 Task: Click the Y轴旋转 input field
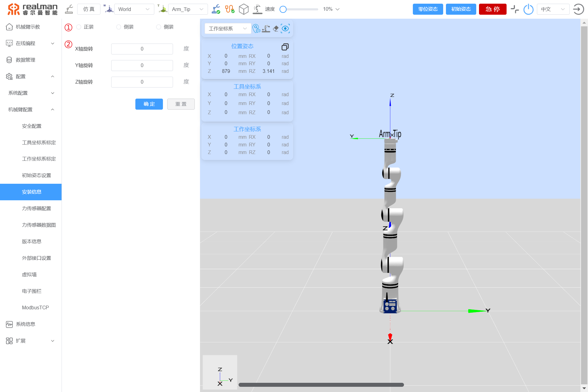click(142, 66)
